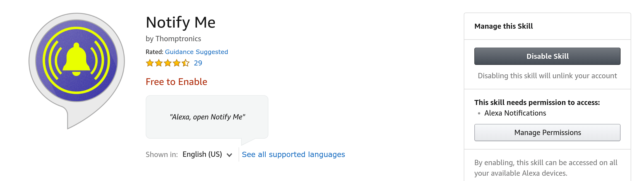
Task: Click the Free to Enable price text
Action: pyautogui.click(x=176, y=82)
